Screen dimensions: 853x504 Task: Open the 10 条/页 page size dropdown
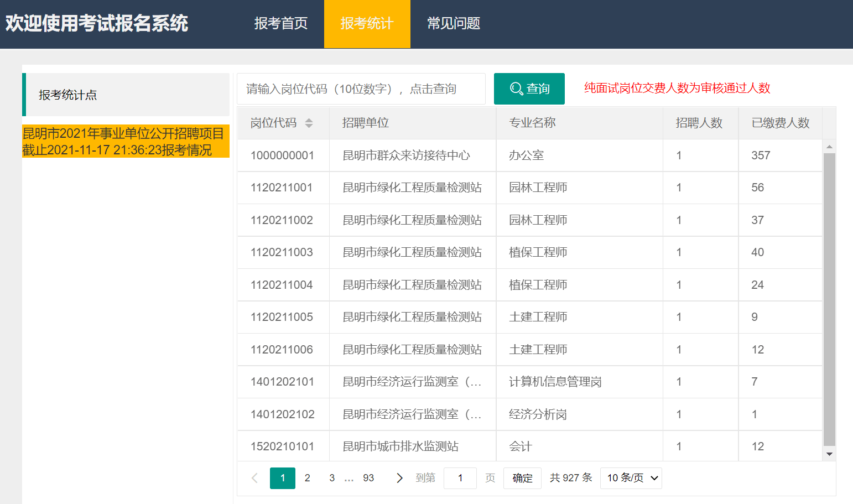pos(631,478)
